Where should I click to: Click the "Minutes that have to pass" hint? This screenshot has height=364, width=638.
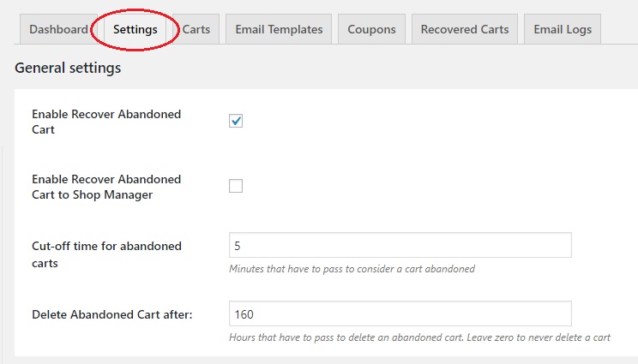coord(352,269)
